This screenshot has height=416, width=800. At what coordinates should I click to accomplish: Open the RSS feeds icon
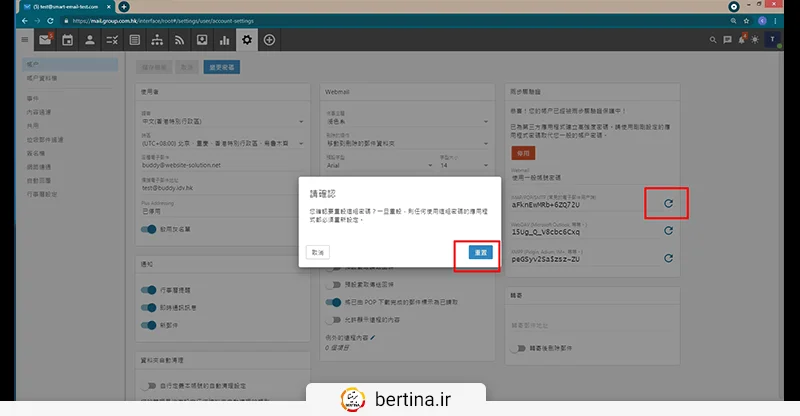tap(180, 40)
